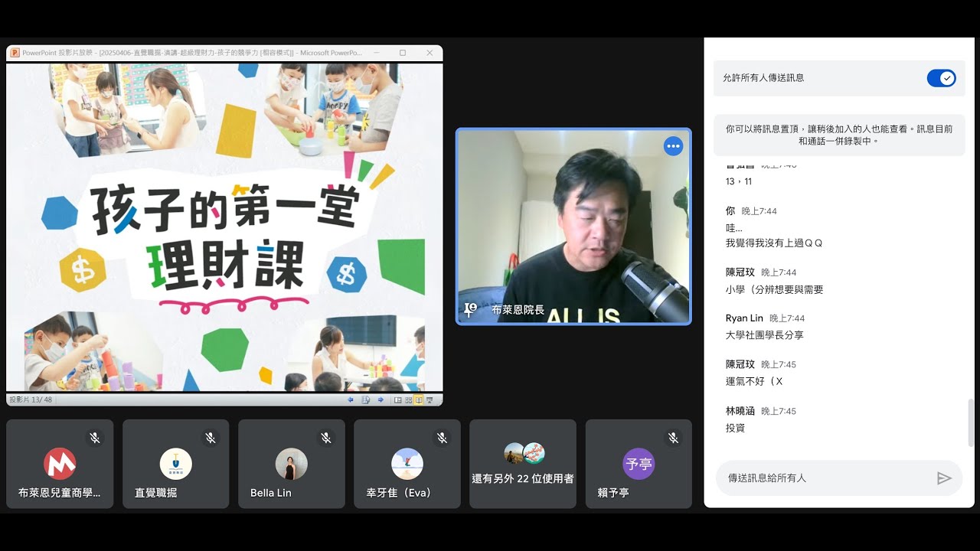
Task: Open the slide menu icon in PowerPoint status bar
Action: [x=366, y=399]
